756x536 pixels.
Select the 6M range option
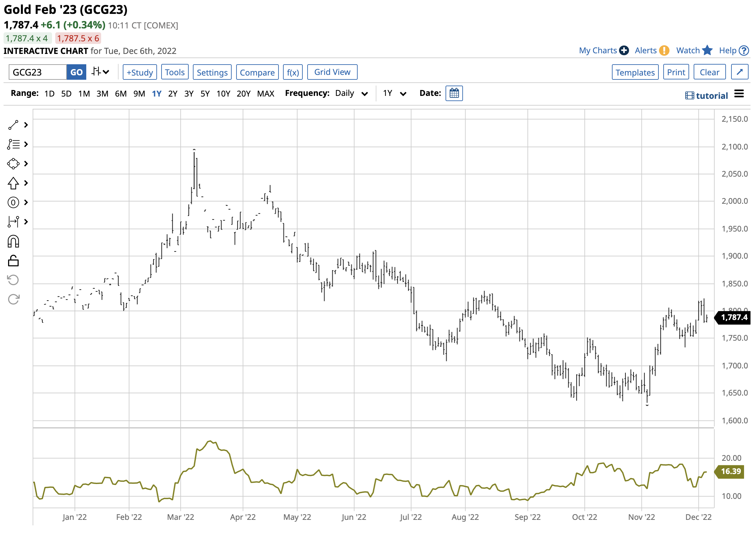pos(121,94)
